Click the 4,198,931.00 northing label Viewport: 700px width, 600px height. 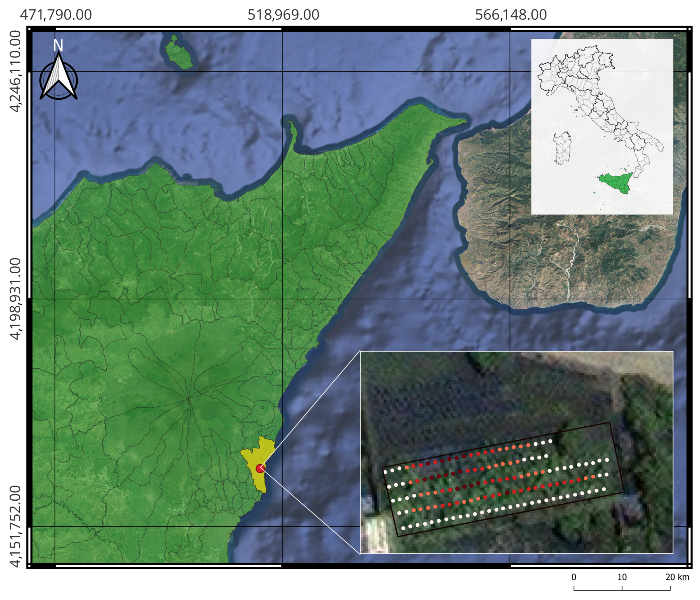[x=15, y=299]
